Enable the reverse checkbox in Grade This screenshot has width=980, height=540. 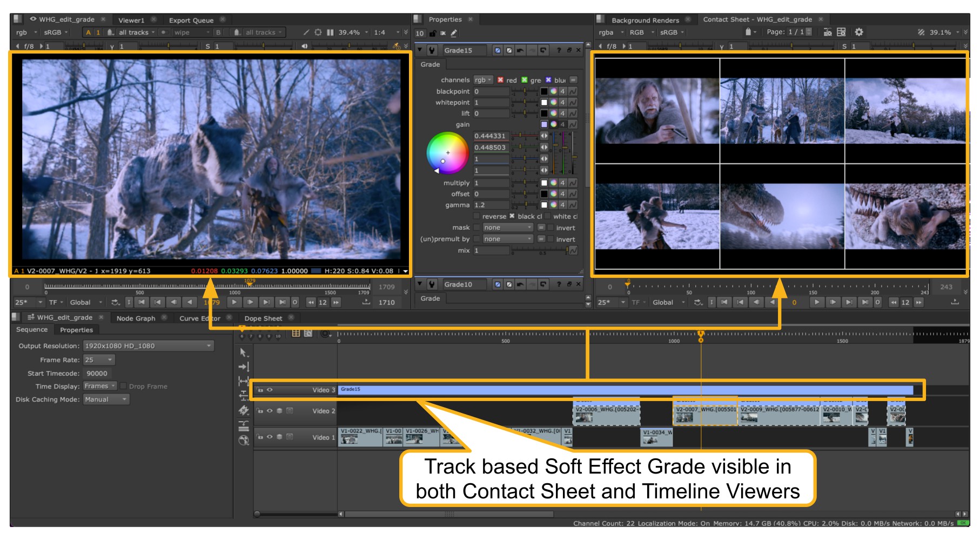[476, 216]
